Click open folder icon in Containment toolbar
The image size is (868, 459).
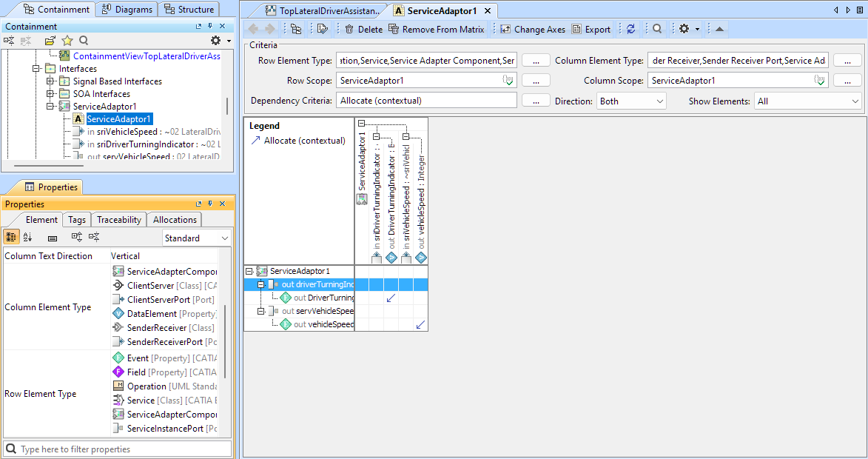50,41
